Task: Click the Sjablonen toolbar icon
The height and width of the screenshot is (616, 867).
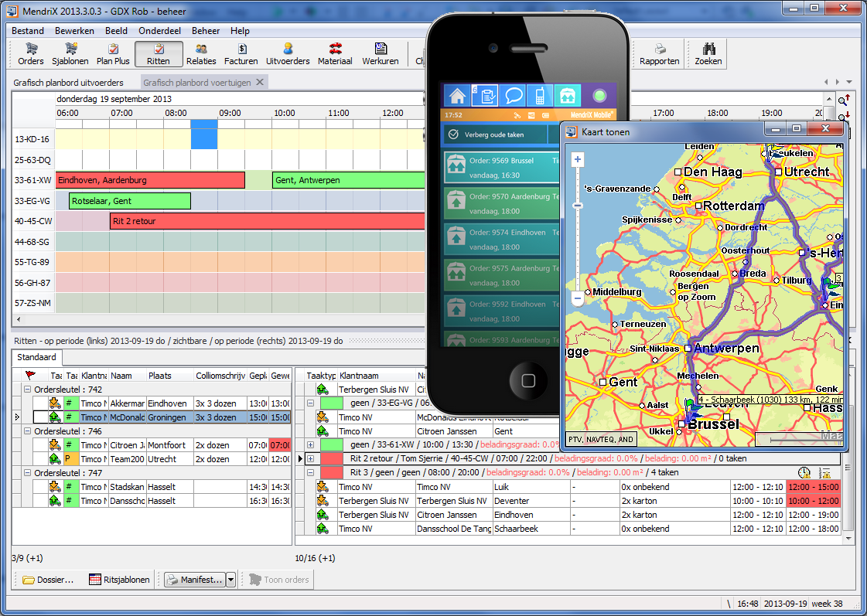Action: (x=70, y=54)
